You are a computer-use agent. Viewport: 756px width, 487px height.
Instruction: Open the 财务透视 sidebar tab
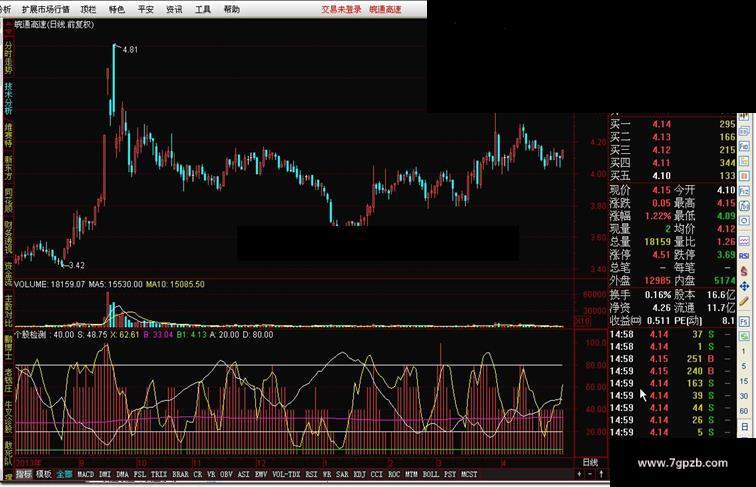pyautogui.click(x=8, y=237)
